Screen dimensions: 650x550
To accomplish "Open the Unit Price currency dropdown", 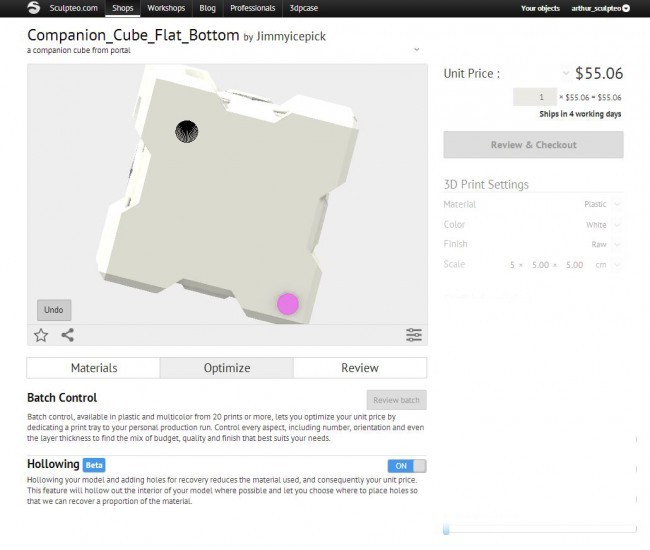I will [566, 74].
